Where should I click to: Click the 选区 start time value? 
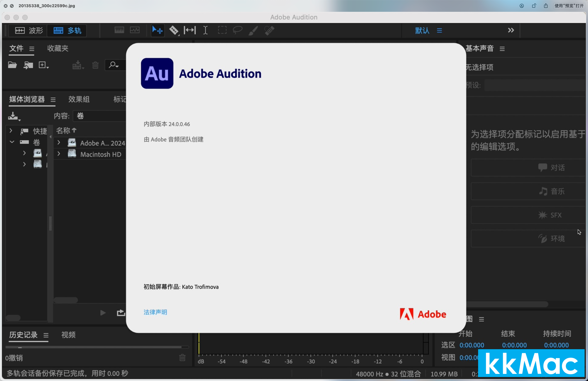[472, 345]
